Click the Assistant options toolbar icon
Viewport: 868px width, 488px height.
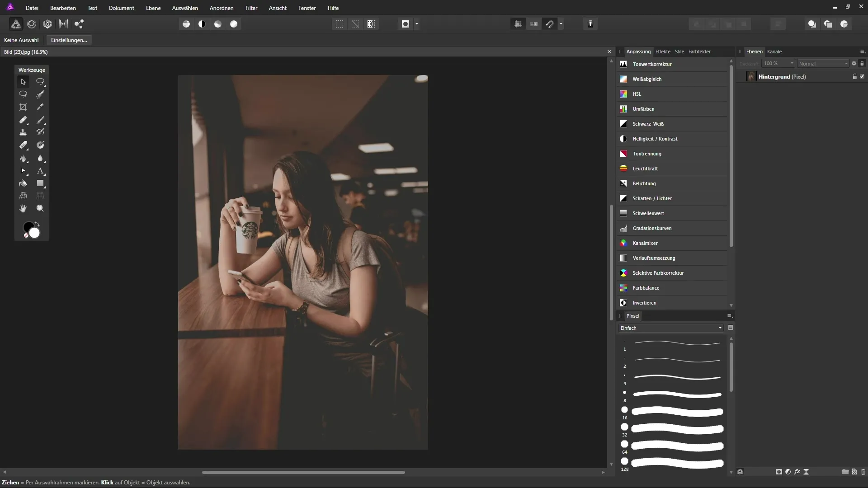590,24
